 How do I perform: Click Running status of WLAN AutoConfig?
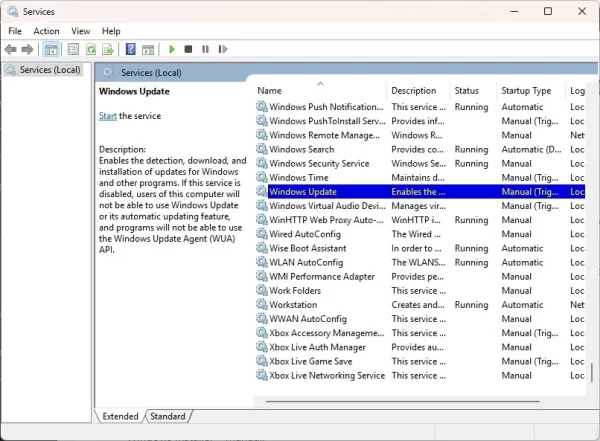tap(471, 263)
